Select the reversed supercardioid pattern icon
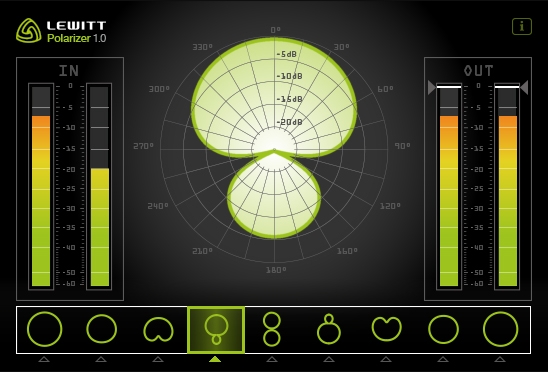Image resolution: width=548 pixels, height=372 pixels. [x=329, y=329]
